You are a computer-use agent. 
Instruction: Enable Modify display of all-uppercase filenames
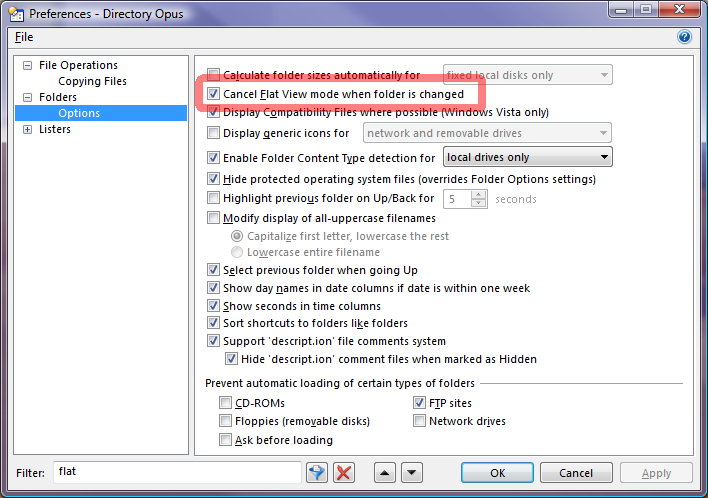pos(213,218)
